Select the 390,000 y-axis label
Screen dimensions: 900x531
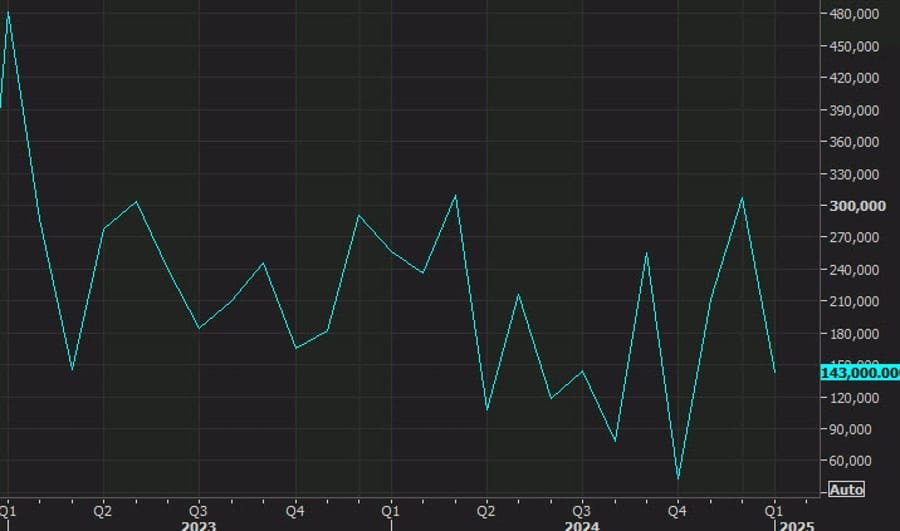pos(853,110)
